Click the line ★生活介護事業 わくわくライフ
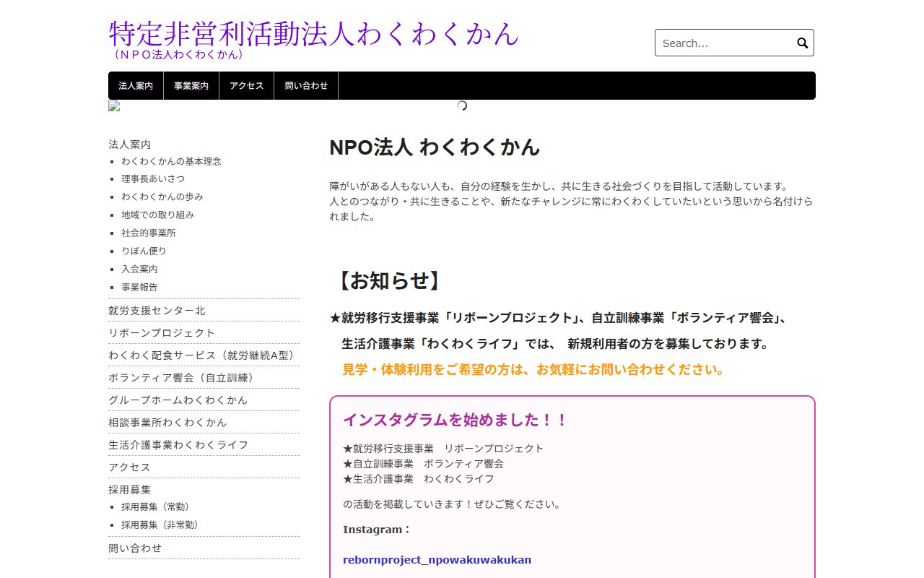 [x=419, y=478]
